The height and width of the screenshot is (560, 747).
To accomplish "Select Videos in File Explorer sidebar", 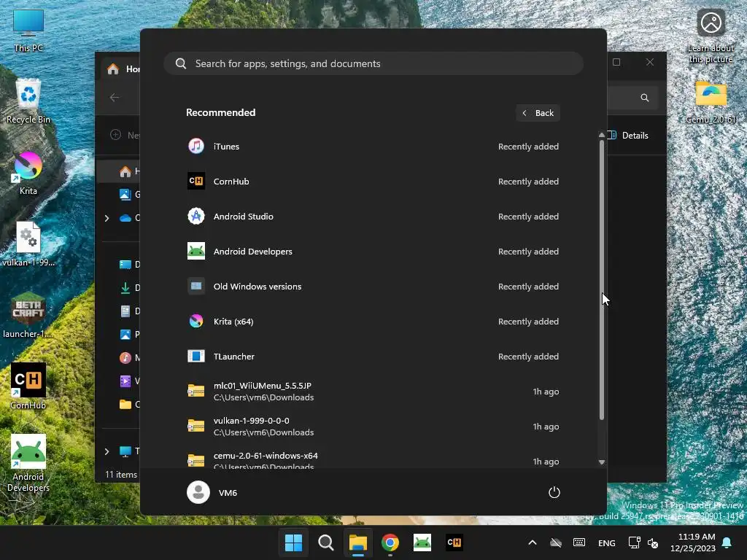I will point(130,381).
